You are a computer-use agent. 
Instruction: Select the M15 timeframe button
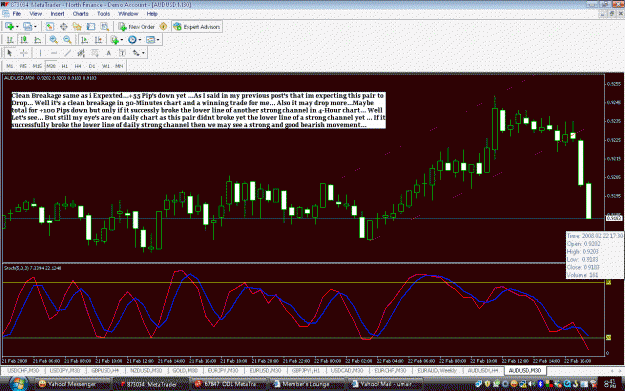[x=37, y=66]
